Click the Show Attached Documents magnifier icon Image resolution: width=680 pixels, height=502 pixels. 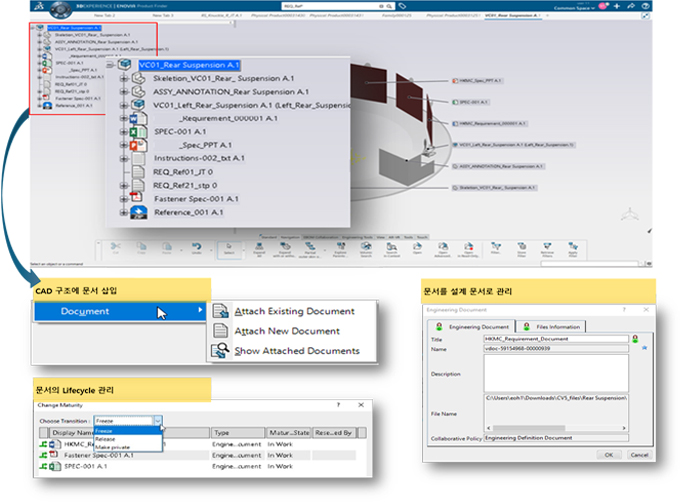point(221,351)
